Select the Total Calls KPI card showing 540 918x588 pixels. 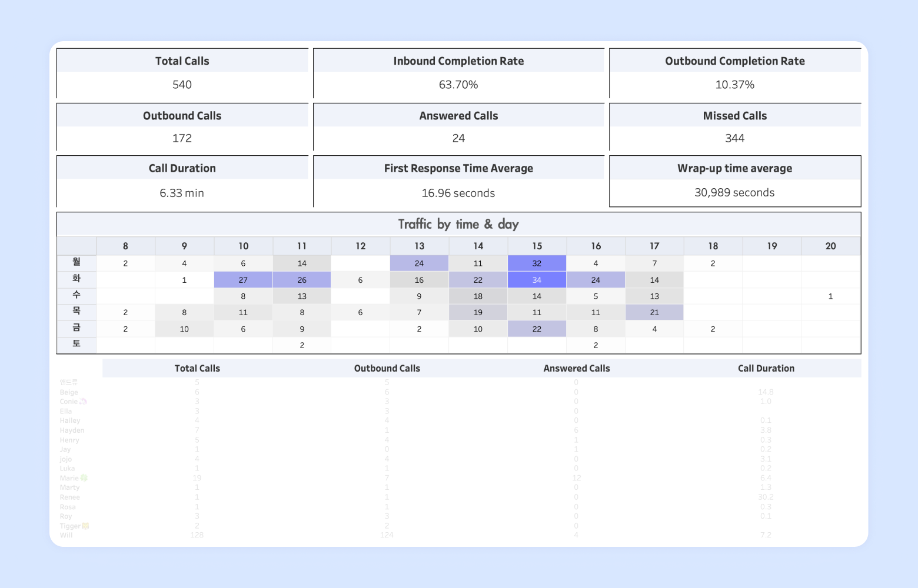(x=182, y=73)
